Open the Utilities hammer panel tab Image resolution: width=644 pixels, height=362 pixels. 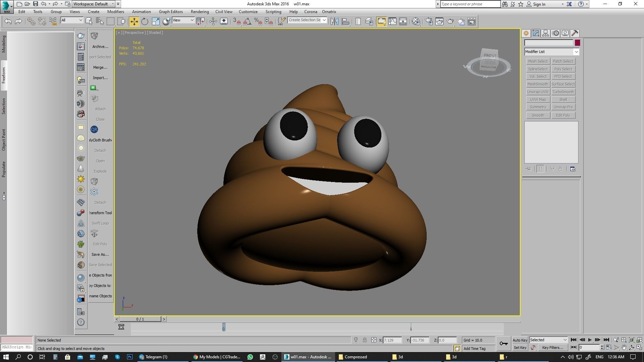[575, 33]
